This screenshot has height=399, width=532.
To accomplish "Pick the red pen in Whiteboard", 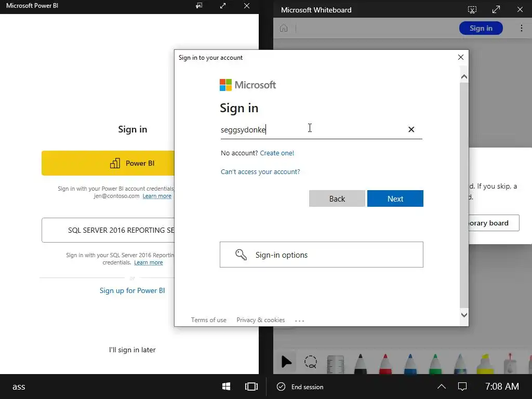I will [385, 364].
